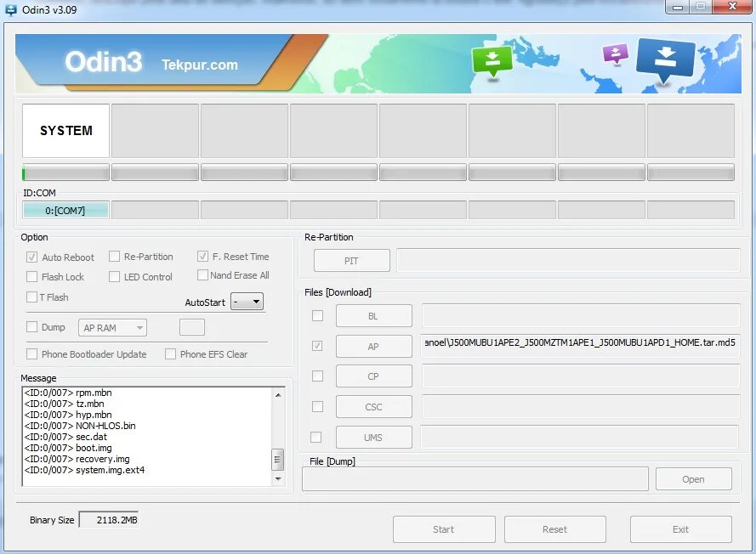Click the Reset button

[x=555, y=529]
